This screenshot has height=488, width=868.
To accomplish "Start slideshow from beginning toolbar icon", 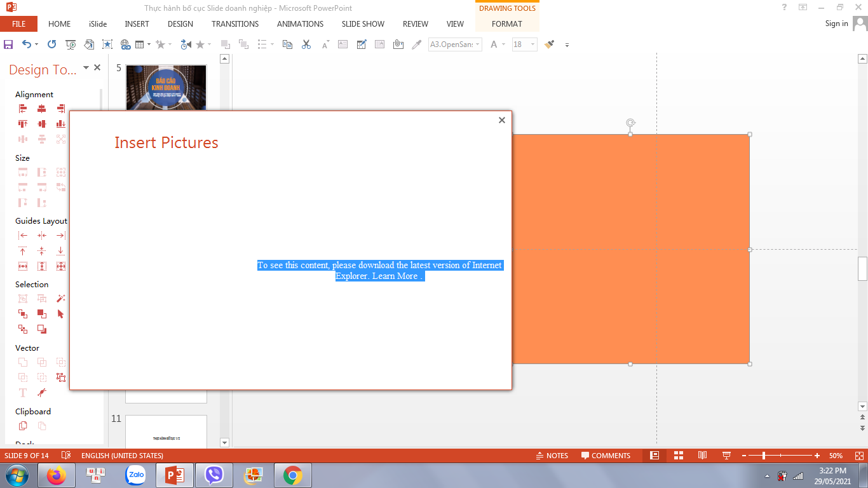I will pos(71,44).
